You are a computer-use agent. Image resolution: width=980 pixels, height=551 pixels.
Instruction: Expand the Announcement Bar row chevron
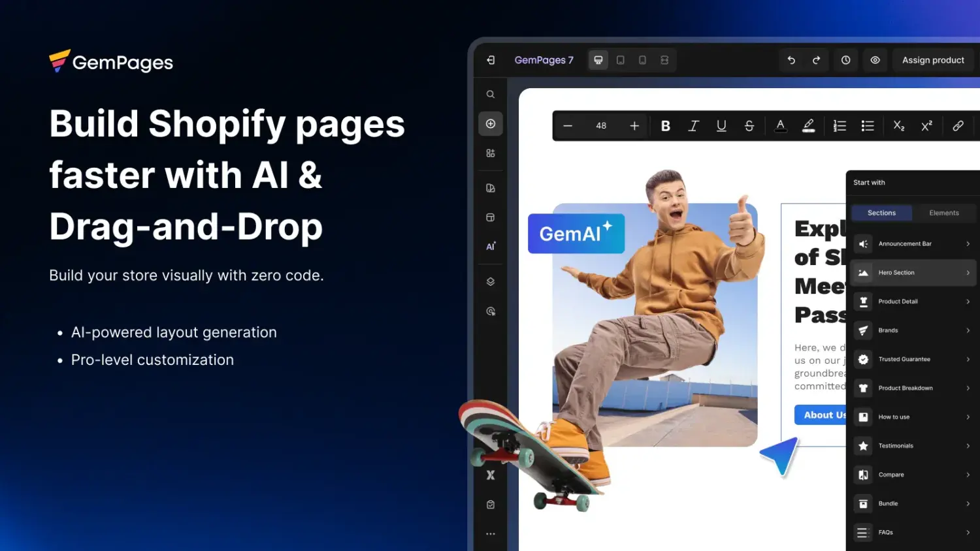click(968, 244)
